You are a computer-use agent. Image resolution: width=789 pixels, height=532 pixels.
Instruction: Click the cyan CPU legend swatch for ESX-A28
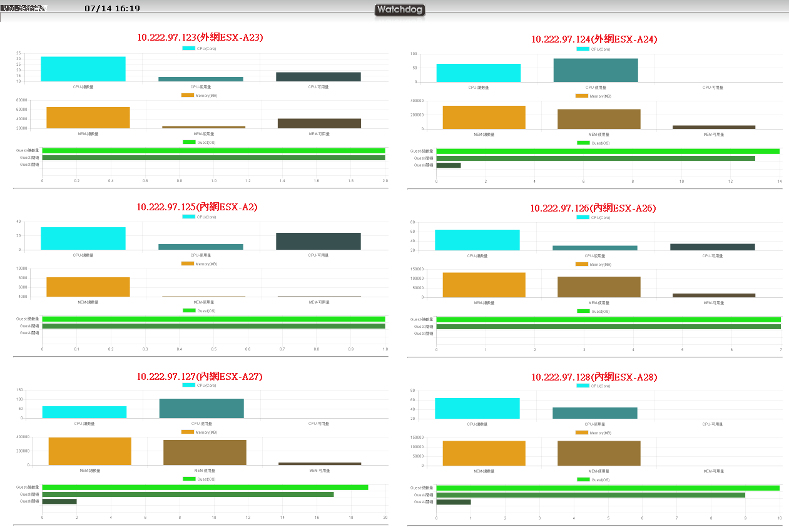pyautogui.click(x=582, y=386)
